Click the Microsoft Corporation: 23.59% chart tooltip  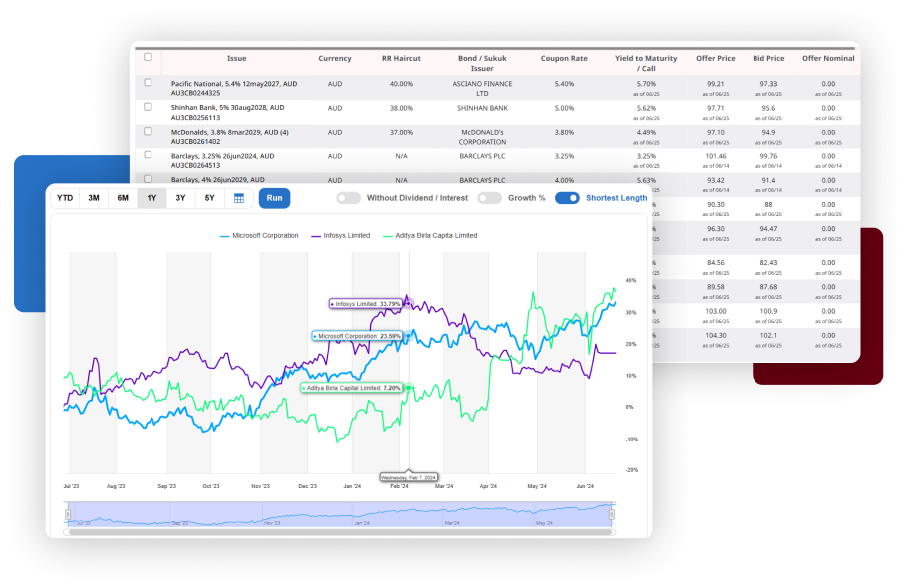point(357,336)
